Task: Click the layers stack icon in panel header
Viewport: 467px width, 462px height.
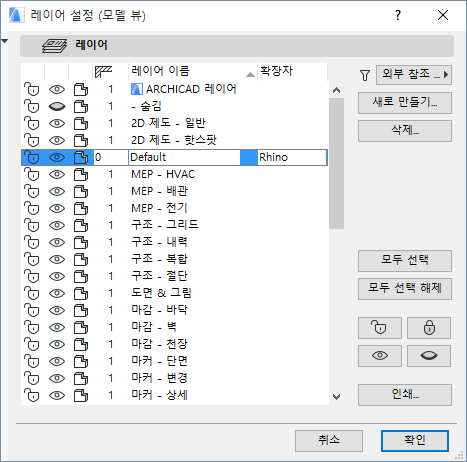Action: pos(54,46)
